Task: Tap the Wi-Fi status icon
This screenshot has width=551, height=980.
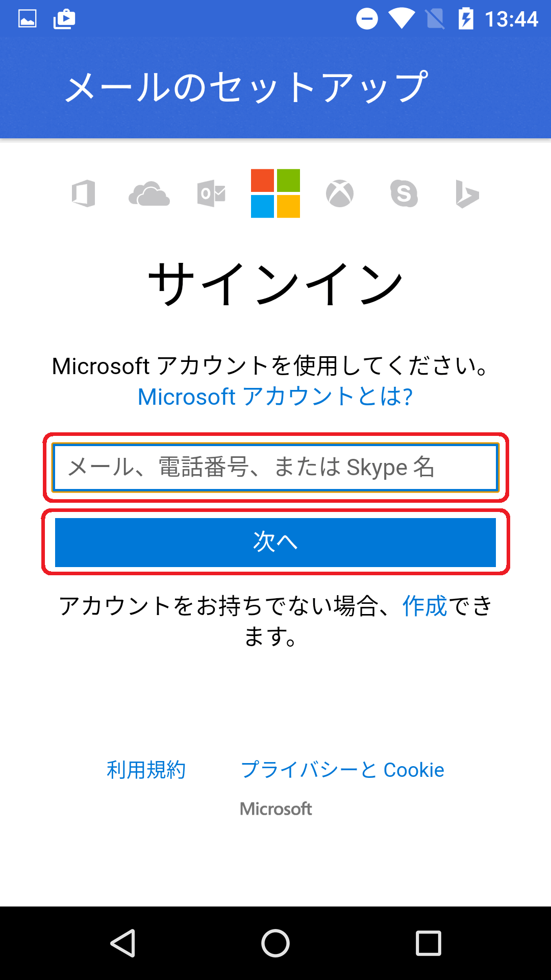Action: click(402, 19)
